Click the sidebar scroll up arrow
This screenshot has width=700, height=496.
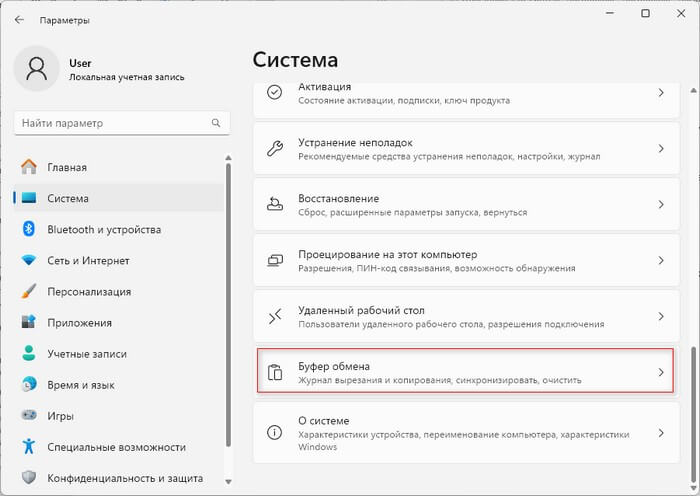coord(229,158)
